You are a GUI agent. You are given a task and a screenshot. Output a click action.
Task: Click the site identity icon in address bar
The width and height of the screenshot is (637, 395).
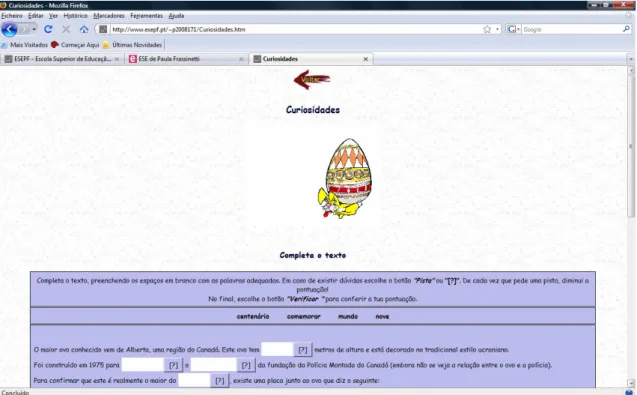(103, 29)
